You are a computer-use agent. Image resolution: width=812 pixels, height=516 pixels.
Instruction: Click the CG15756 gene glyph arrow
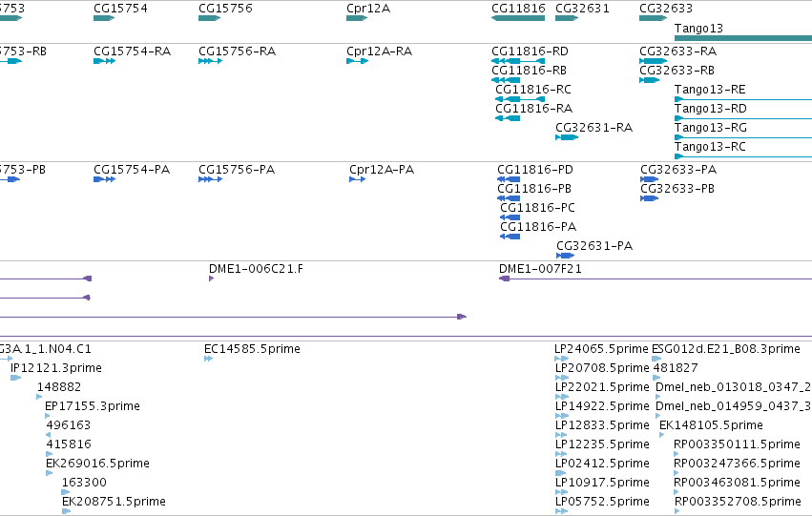pyautogui.click(x=210, y=18)
